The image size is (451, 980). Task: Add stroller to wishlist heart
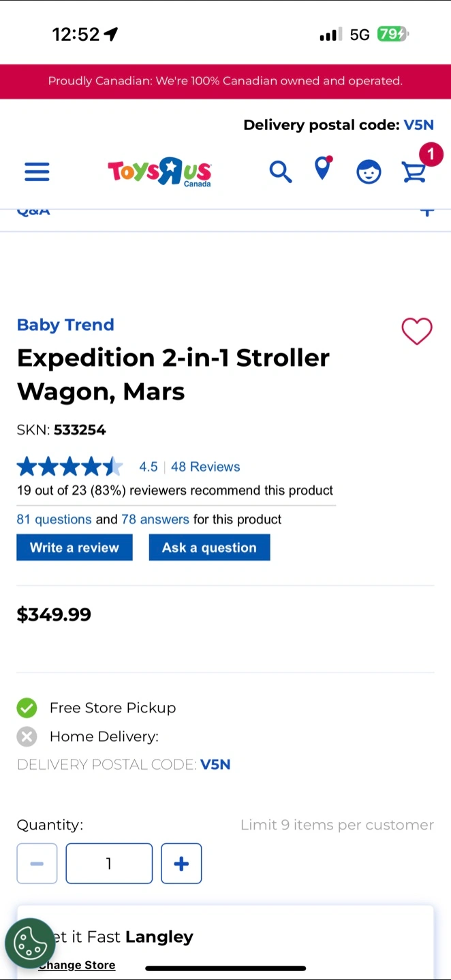pos(416,331)
